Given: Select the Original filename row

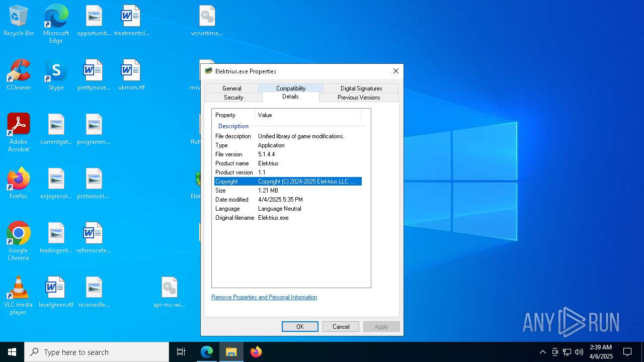Looking at the screenshot, I should (x=288, y=218).
